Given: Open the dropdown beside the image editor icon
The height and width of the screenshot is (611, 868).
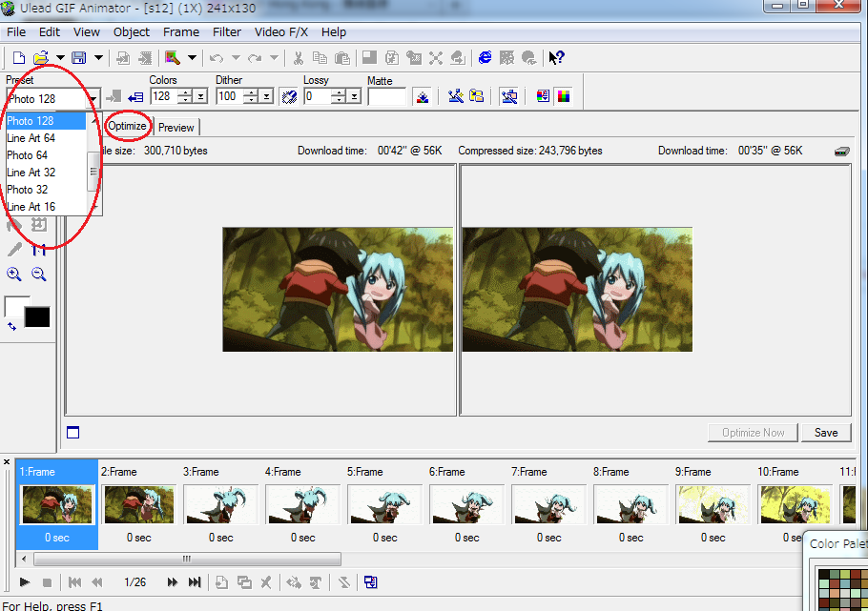Looking at the screenshot, I should pos(192,57).
